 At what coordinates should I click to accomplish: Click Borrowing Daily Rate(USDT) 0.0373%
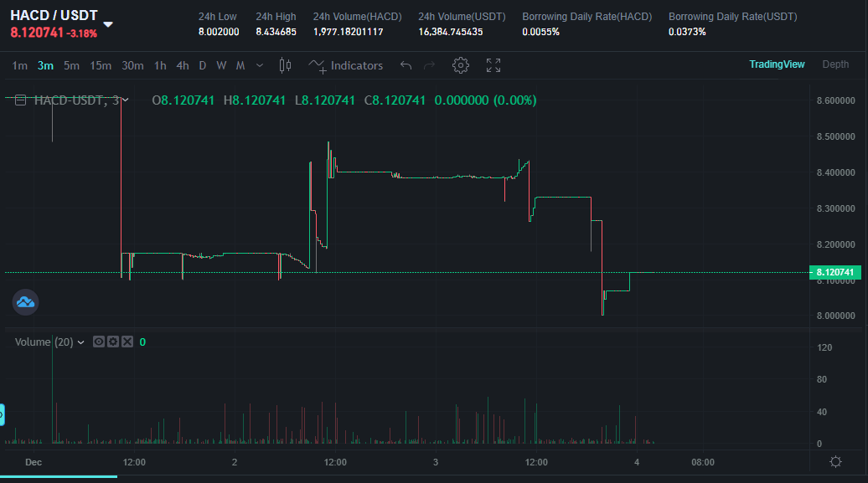coord(687,32)
